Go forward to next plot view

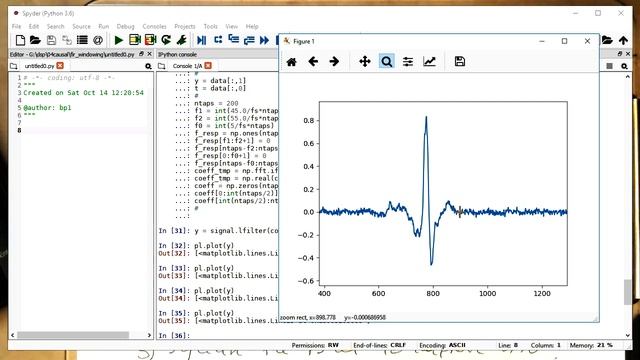tap(334, 62)
